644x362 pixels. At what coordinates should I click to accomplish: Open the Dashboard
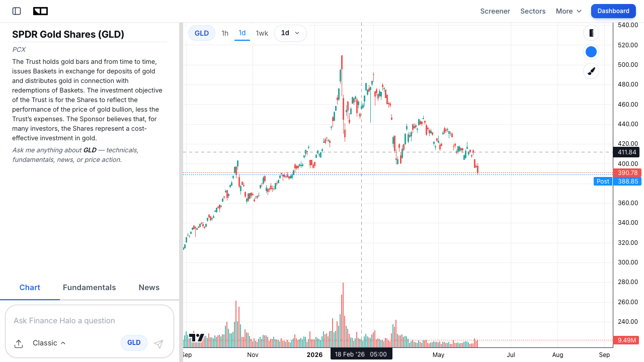coord(613,11)
